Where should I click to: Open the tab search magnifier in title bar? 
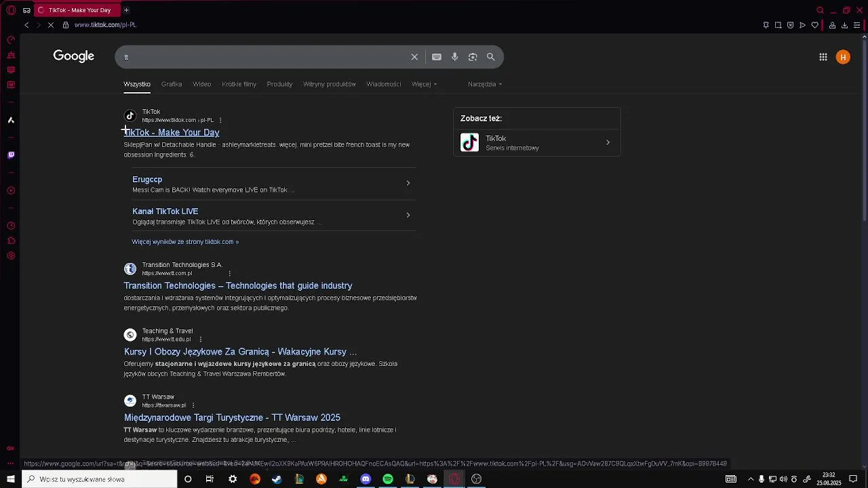coord(820,10)
